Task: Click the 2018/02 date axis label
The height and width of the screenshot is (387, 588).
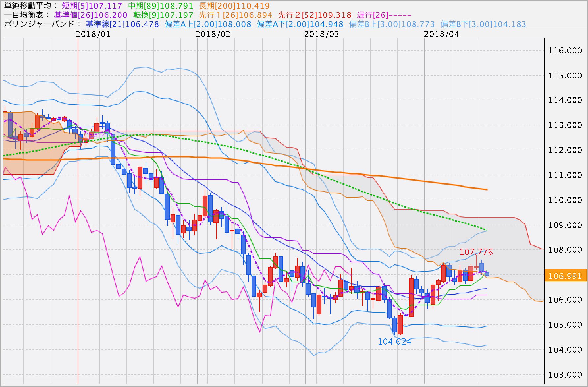Action: tap(213, 34)
